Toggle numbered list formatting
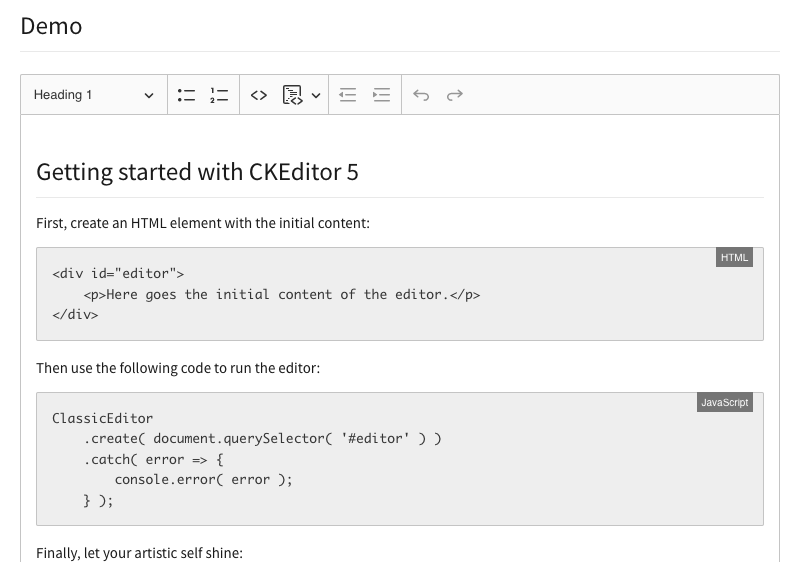 pos(219,95)
